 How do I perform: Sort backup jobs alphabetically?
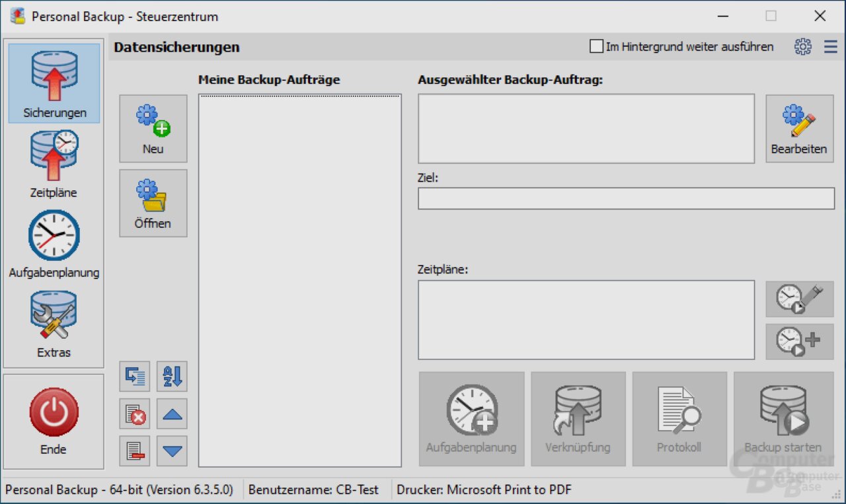[x=171, y=377]
